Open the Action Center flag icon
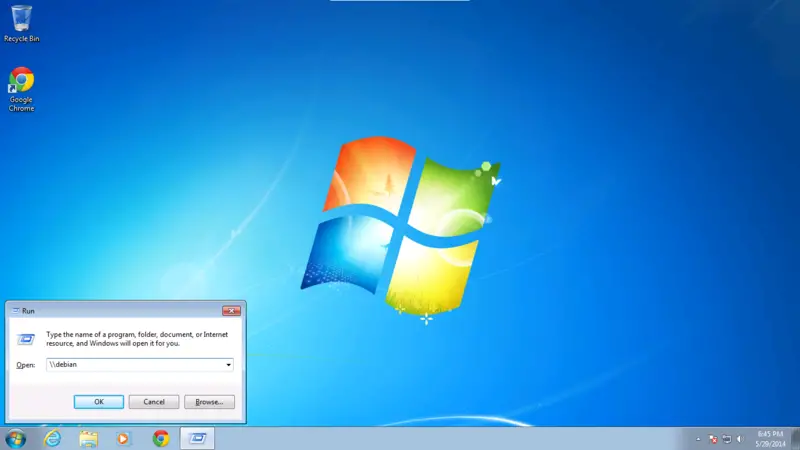This screenshot has height=450, width=800. pyautogui.click(x=713, y=439)
